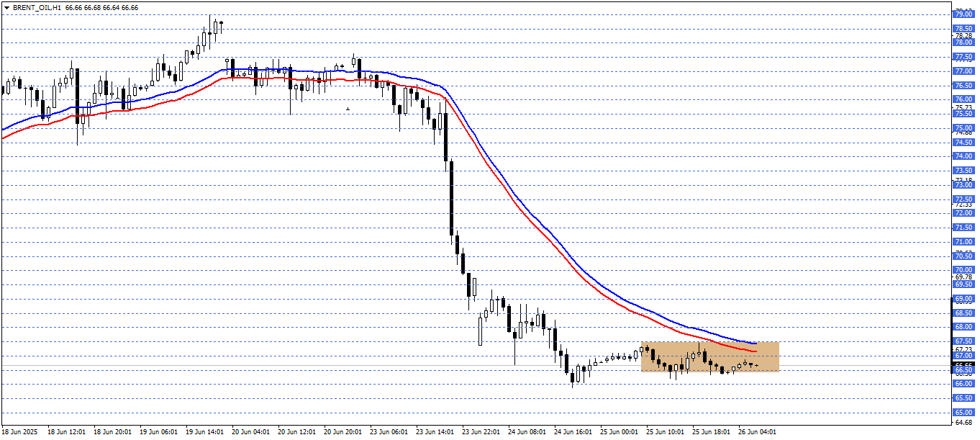Screen dimensions: 980x440
Task: Click the 25 Jun 00:01 time label
Action: click(619, 432)
